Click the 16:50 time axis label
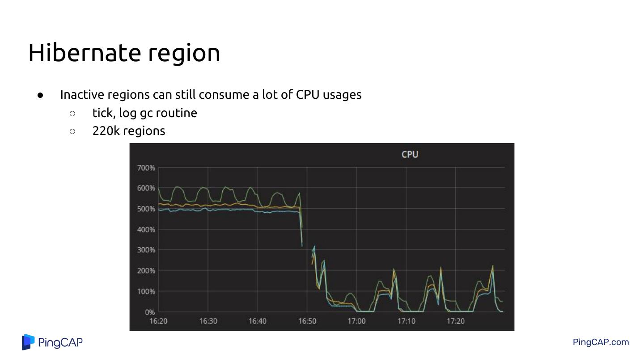This screenshot has width=644, height=362. click(307, 321)
